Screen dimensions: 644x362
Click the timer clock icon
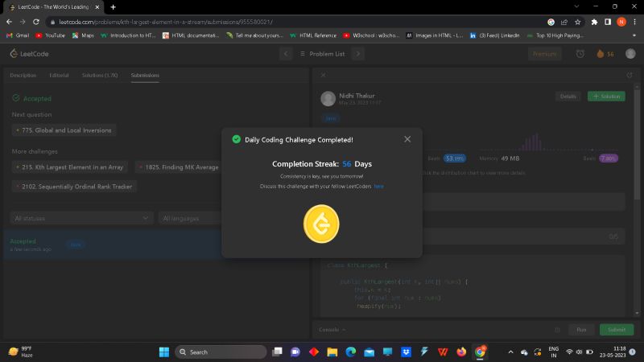coord(580,54)
